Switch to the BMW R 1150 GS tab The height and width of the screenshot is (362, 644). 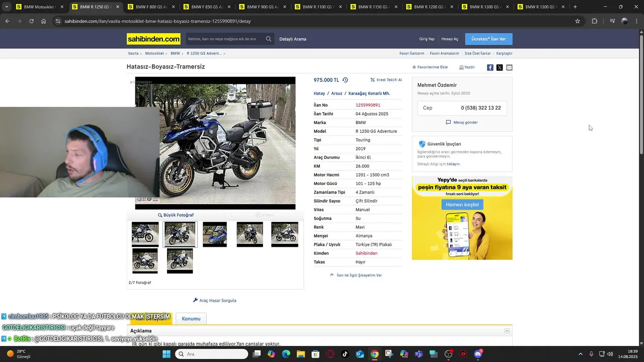coord(374,7)
